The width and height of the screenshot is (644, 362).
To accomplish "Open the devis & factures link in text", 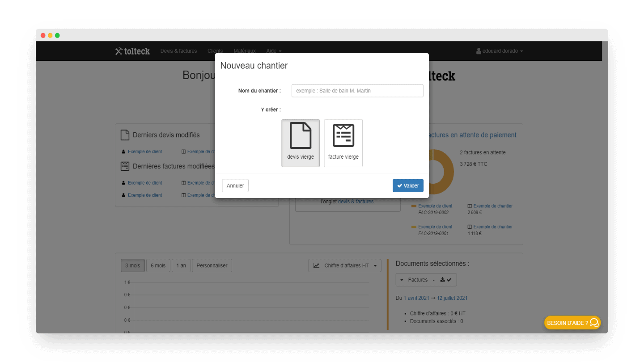I will [356, 202].
